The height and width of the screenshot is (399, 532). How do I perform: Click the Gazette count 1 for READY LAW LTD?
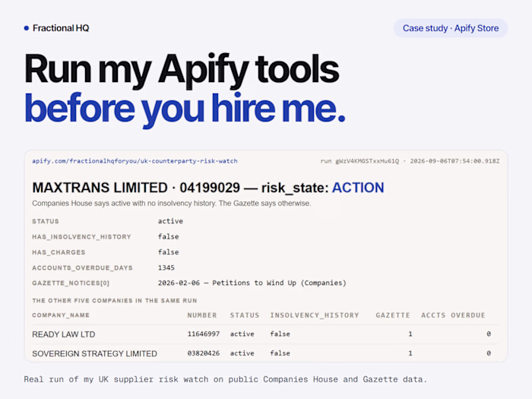point(410,334)
